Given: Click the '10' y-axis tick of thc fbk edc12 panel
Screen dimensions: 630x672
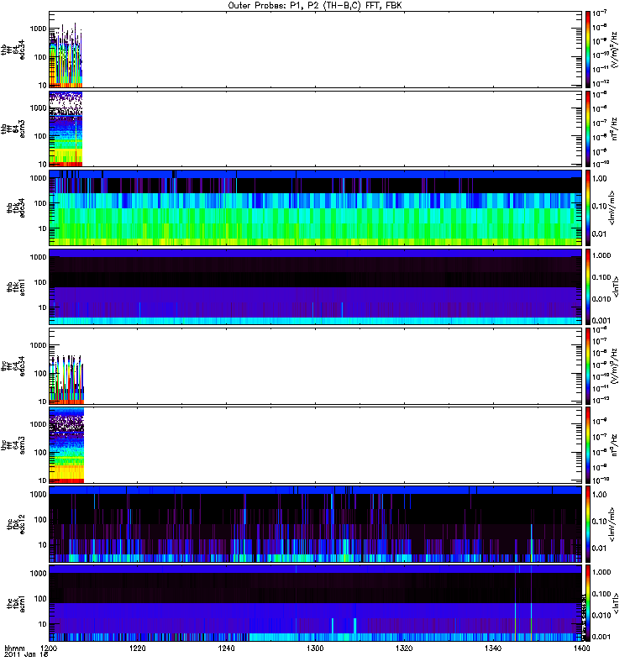Looking at the screenshot, I should (43, 545).
